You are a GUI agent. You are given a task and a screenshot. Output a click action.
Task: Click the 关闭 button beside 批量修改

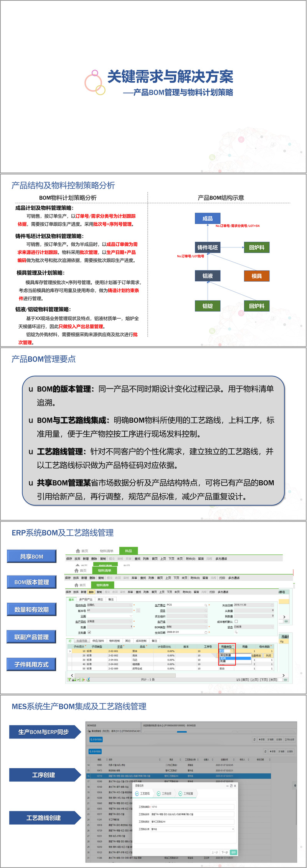[x=268, y=656]
